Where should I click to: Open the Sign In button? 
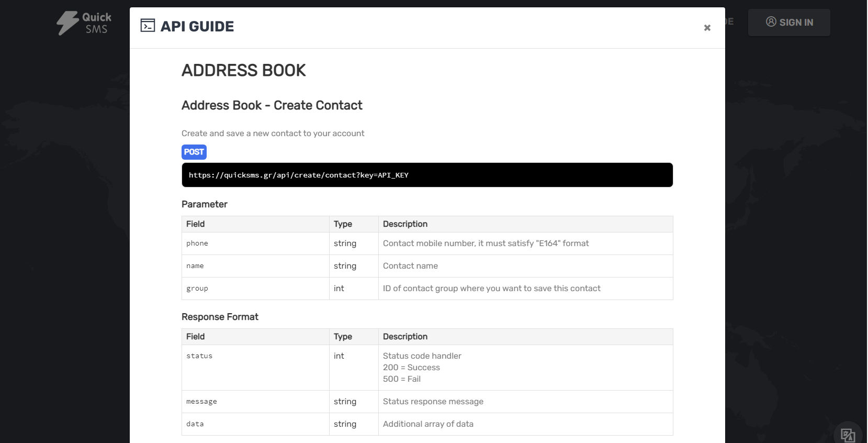[x=789, y=23]
